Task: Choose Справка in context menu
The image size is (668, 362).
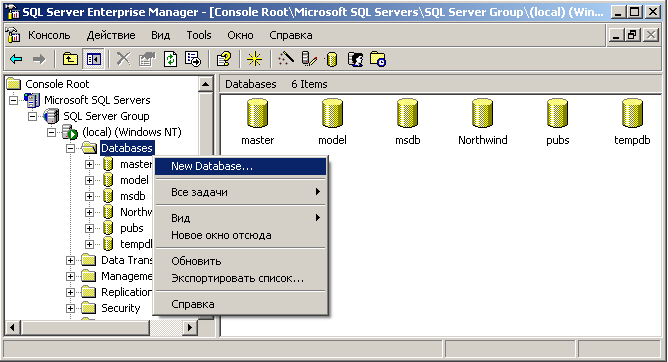Action: [240, 304]
